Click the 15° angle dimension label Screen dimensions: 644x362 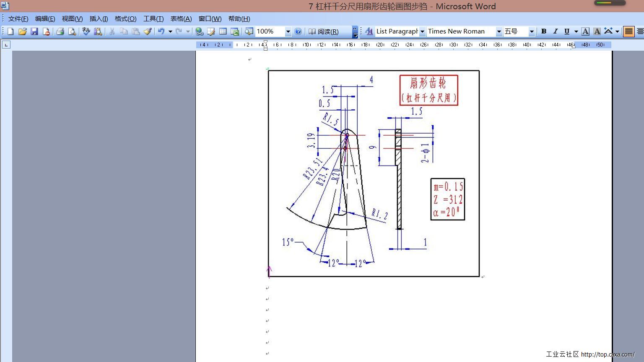point(288,242)
